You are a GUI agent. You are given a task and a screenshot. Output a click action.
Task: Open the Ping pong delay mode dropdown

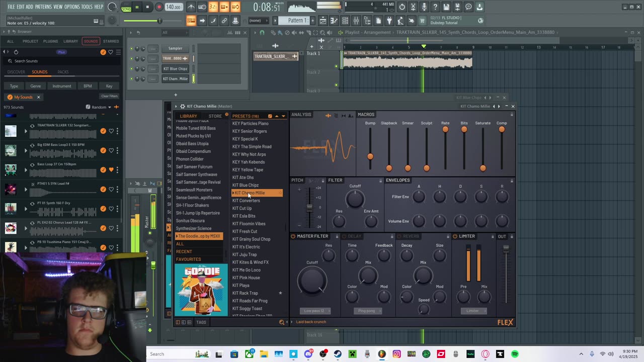(367, 311)
